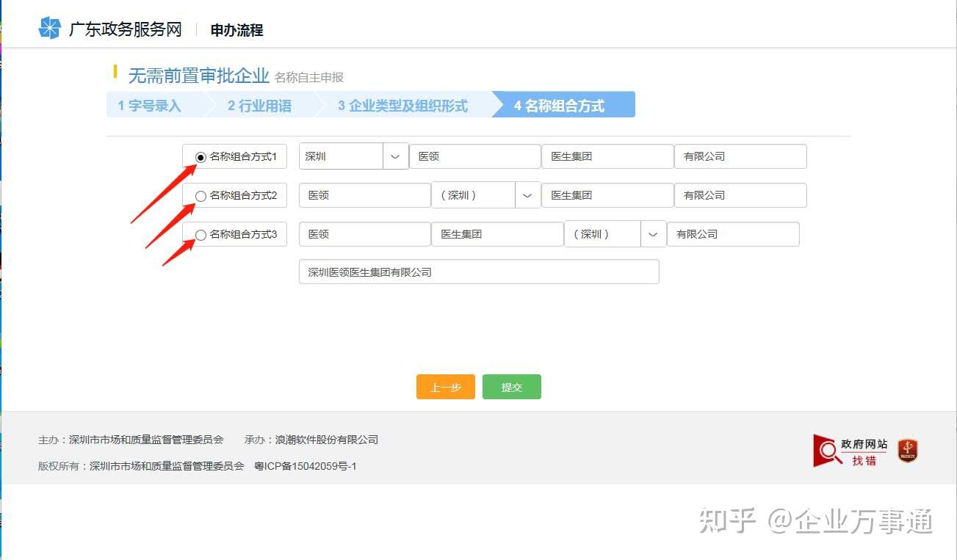
Task: Click the 医生集团 field in combination 3
Action: click(497, 234)
